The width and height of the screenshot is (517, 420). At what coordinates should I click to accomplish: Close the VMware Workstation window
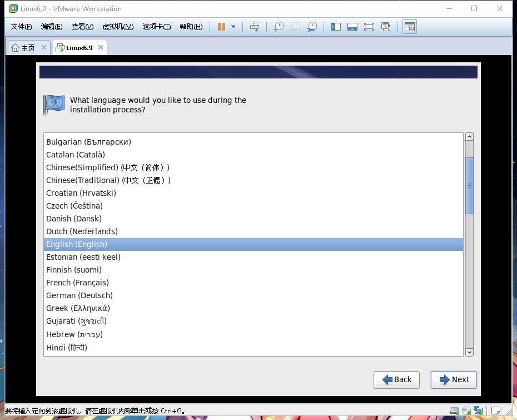(x=500, y=8)
